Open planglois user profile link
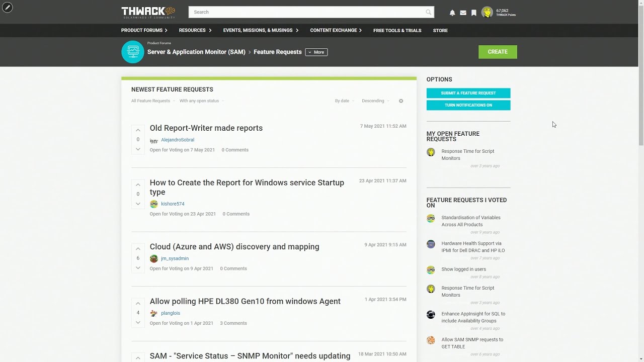 click(171, 313)
